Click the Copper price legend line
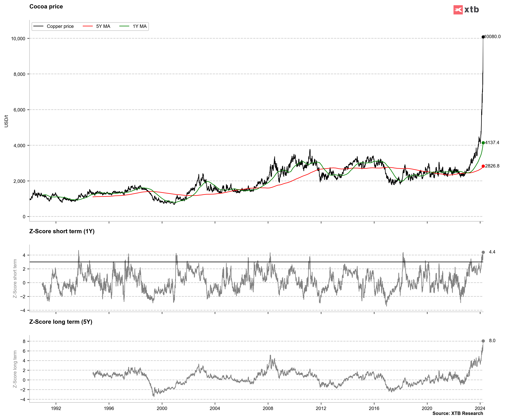This screenshot has height=420, width=505. point(38,26)
